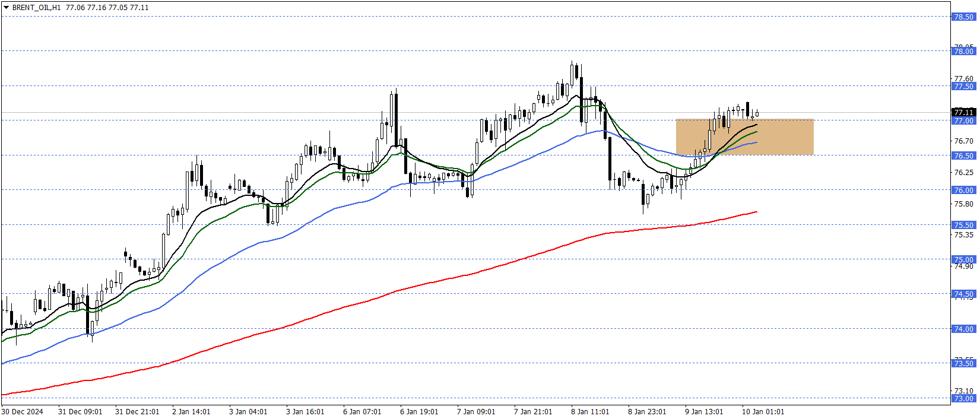Click the 30 Dec 2024 time axis label

pyautogui.click(x=23, y=411)
